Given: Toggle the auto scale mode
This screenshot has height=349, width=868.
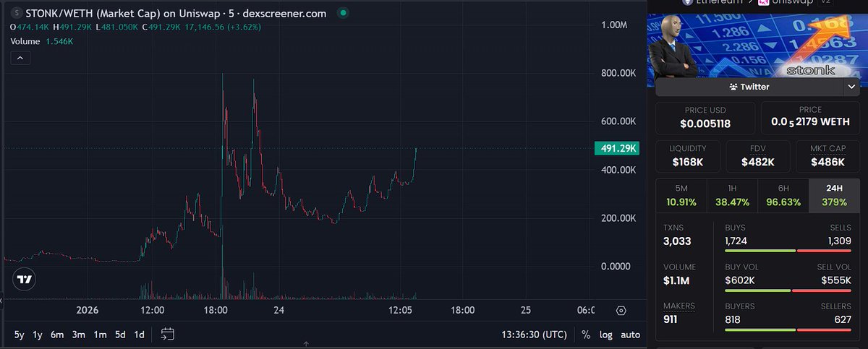Looking at the screenshot, I should pos(630,335).
